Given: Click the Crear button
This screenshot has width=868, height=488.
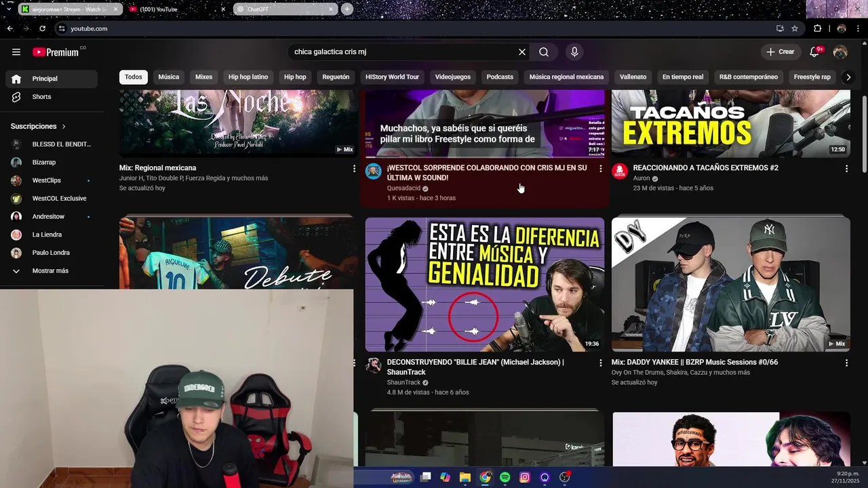Looking at the screenshot, I should click(x=781, y=52).
